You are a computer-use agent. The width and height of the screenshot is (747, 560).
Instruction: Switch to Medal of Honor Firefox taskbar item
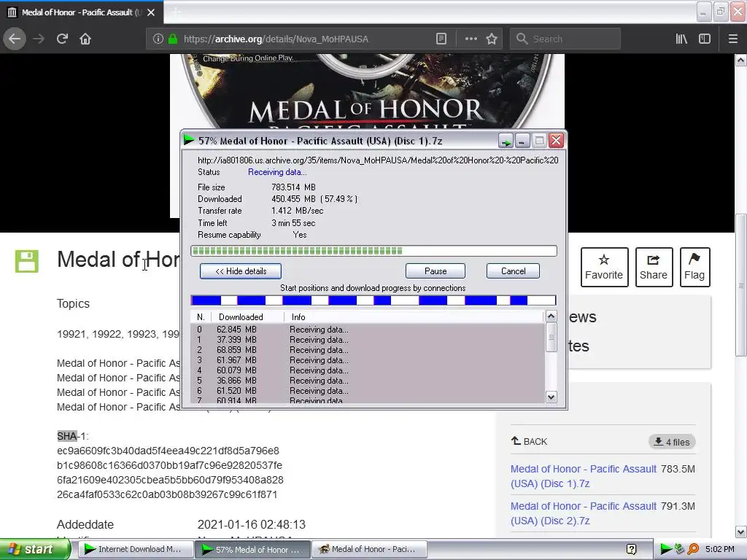click(x=369, y=550)
